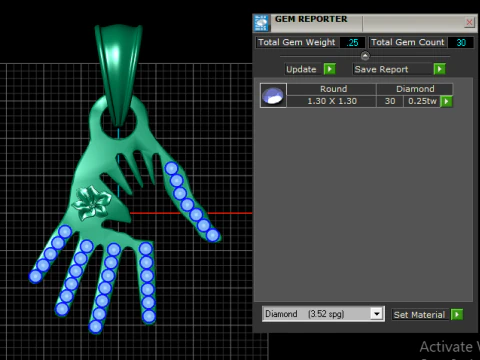Run Save Report with its green arrow

(x=439, y=69)
